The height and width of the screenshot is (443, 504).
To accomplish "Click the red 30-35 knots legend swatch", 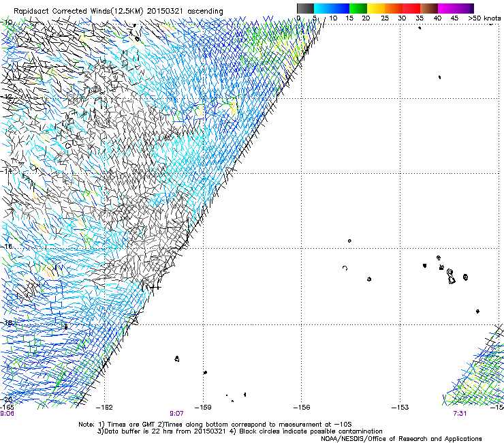I will point(411,8).
